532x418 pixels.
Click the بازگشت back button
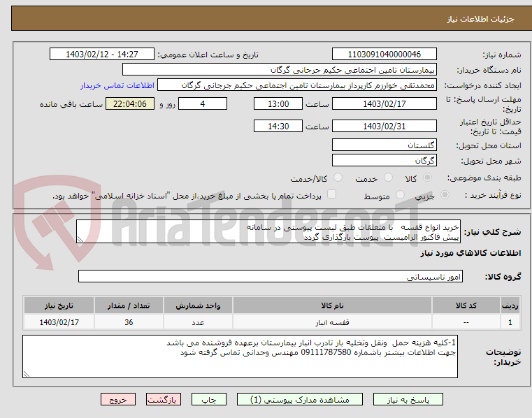coord(163,399)
